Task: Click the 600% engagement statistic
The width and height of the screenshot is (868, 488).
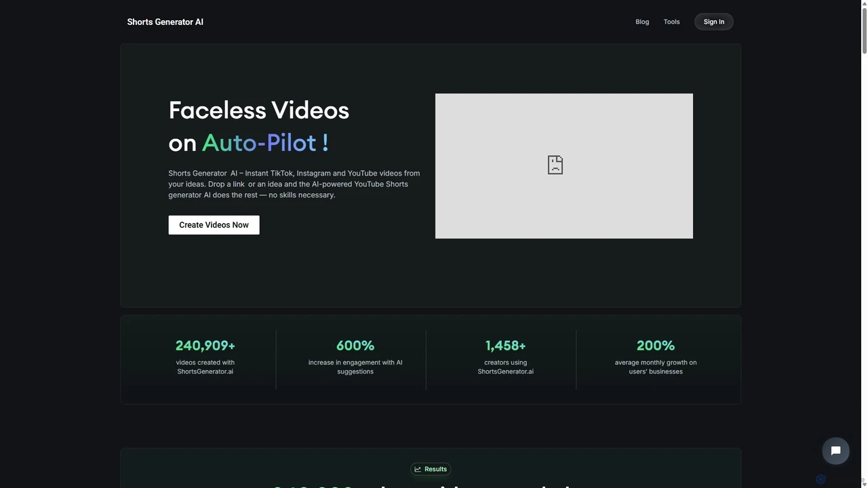Action: (x=355, y=346)
